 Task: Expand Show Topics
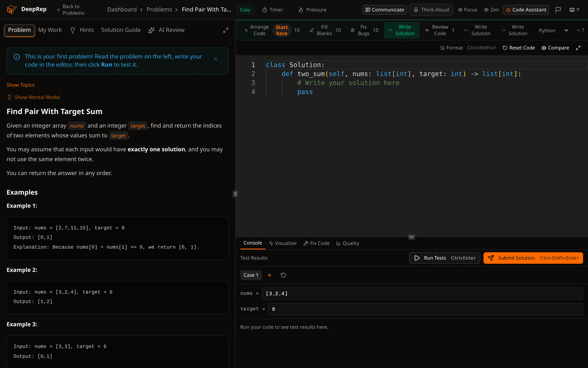tap(20, 85)
